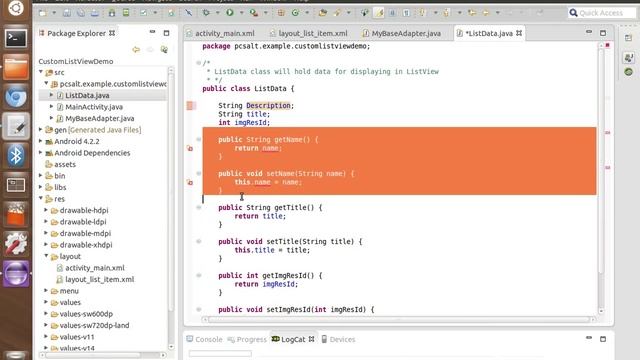
Task: Select MyBaseAdapter.java in Package Explorer
Action: click(x=100, y=118)
